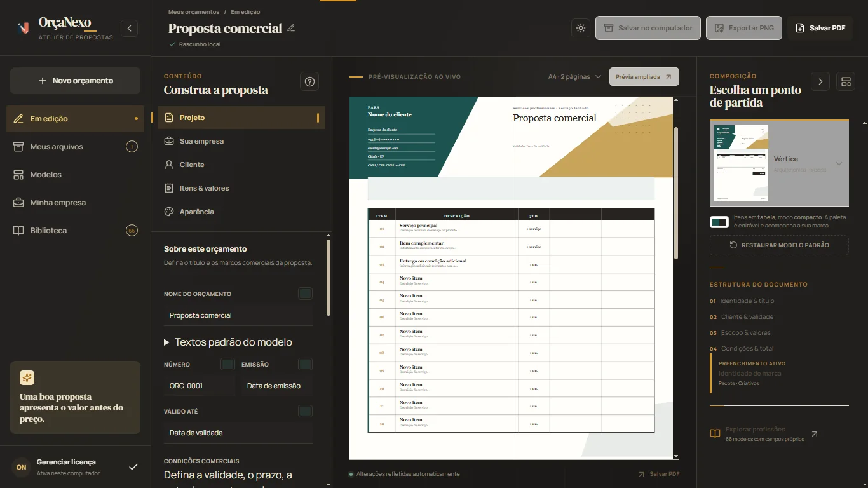The height and width of the screenshot is (488, 868).
Task: Click the Proposta comercial name input field
Action: point(238,315)
